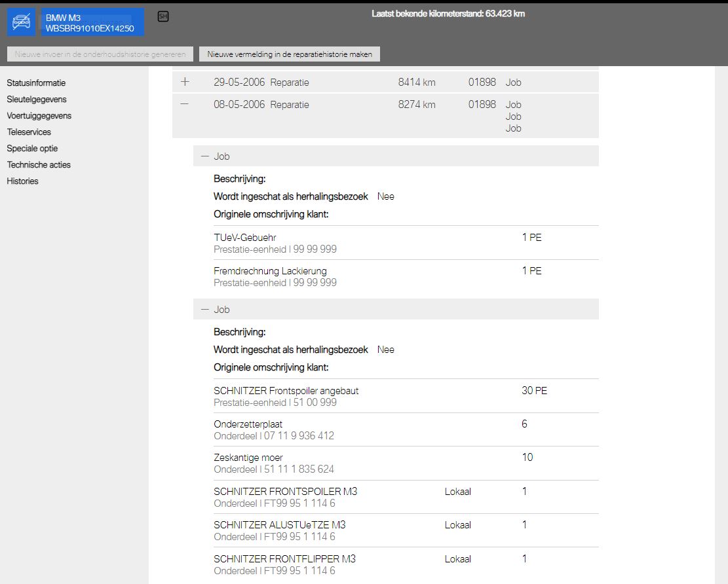Click SCHNITZER FRONTSPOILER M3 part row
The height and width of the screenshot is (584, 728).
click(x=406, y=497)
